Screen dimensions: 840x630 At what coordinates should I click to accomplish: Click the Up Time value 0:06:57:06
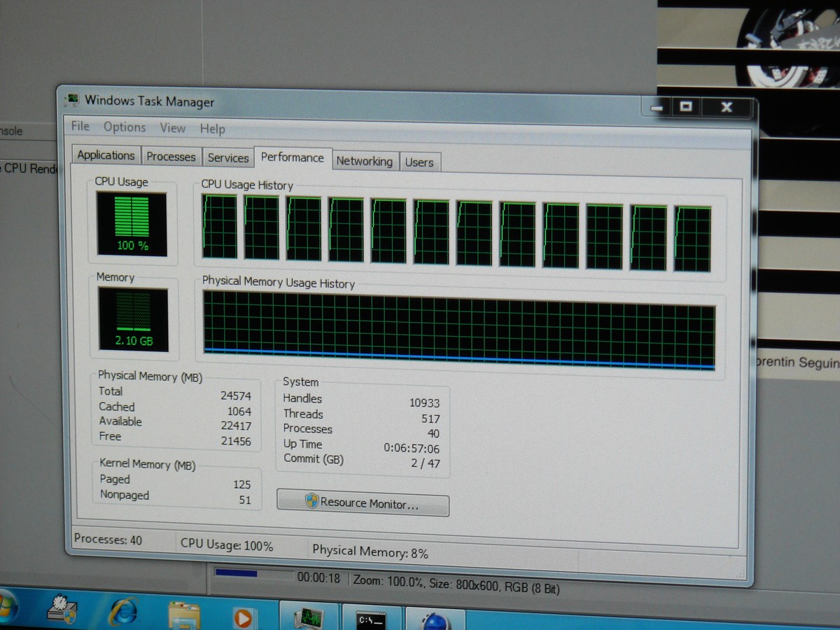412,449
